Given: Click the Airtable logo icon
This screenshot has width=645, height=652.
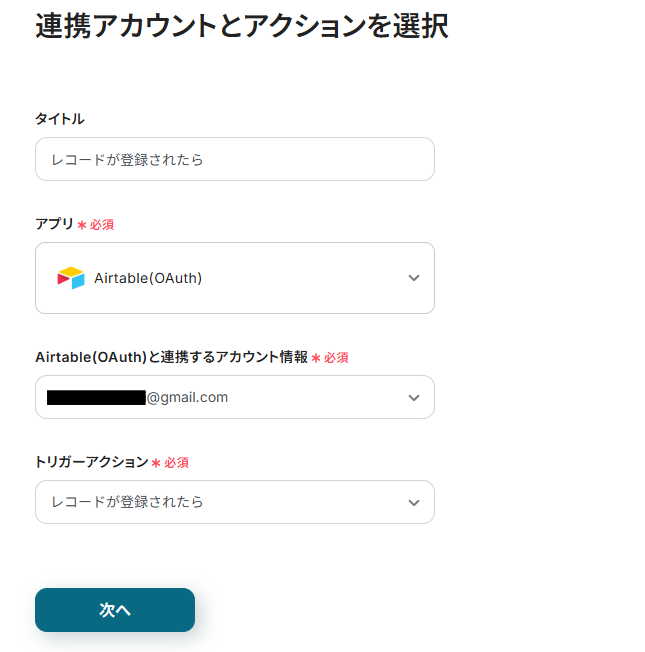Looking at the screenshot, I should 71,278.
